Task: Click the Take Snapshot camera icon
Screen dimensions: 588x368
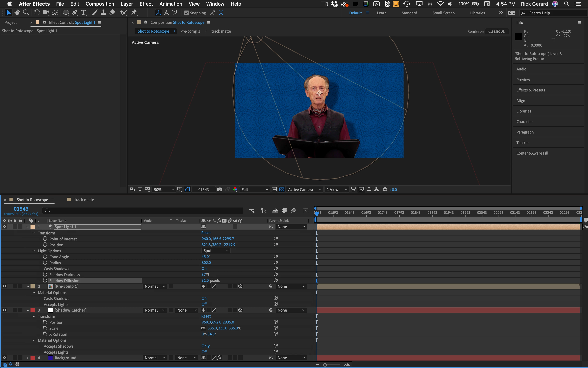Action: pyautogui.click(x=220, y=190)
